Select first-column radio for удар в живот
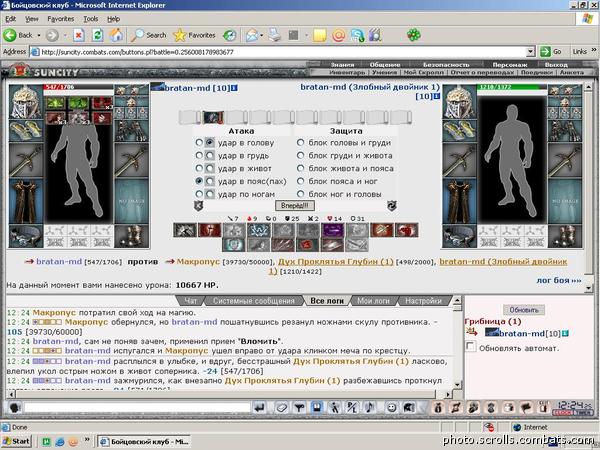 [199, 168]
